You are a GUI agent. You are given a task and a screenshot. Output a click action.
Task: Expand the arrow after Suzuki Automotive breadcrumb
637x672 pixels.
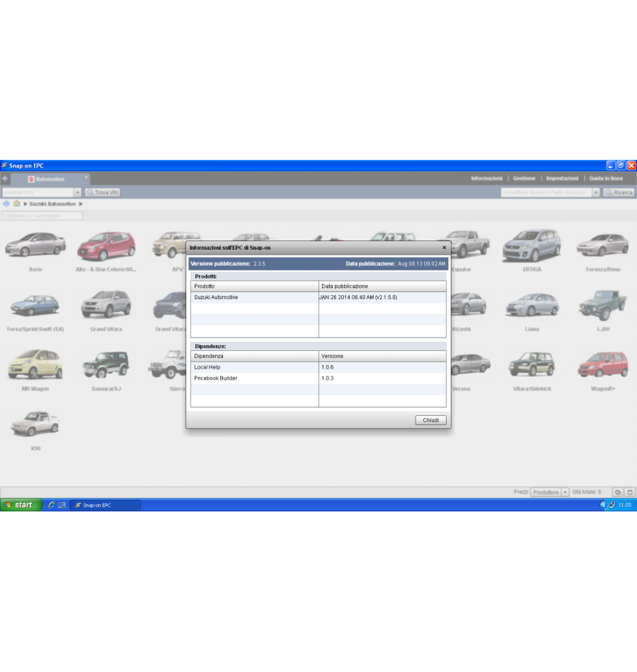[x=81, y=204]
